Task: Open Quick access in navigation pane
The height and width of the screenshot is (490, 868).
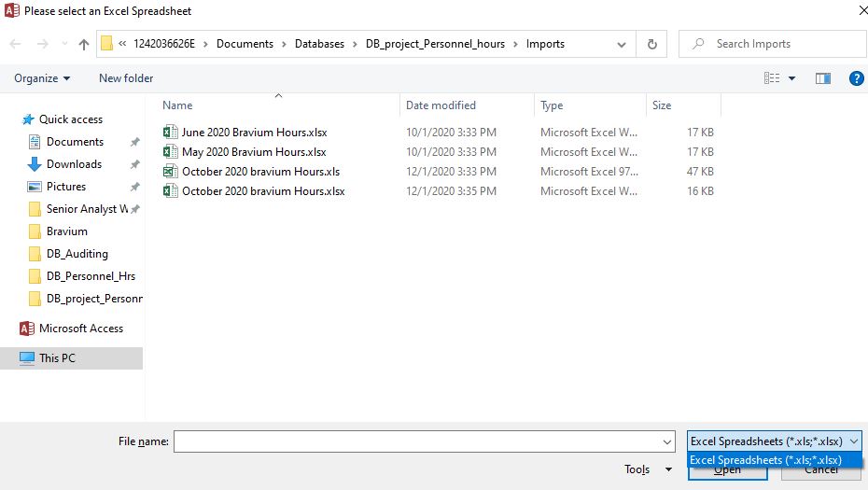Action: point(70,119)
